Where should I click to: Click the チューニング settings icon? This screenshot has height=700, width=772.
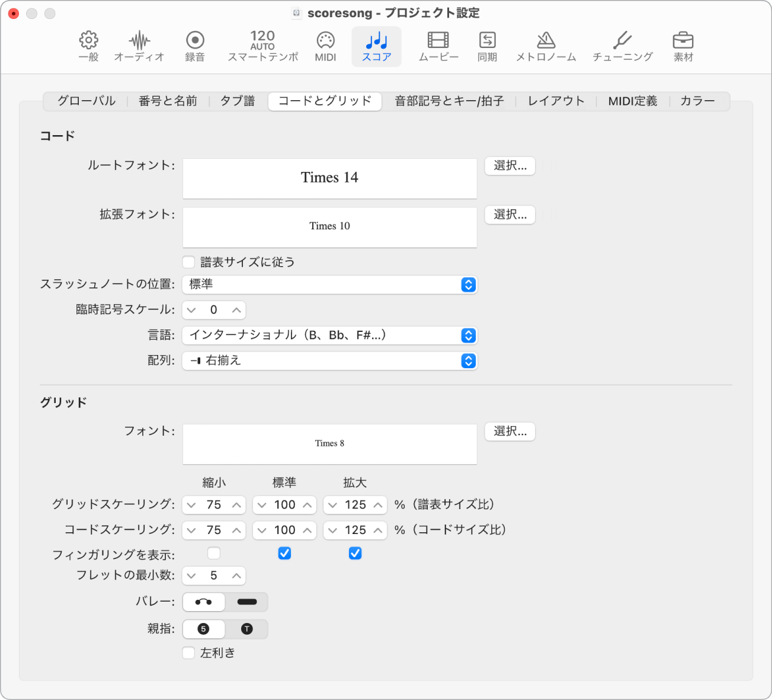[622, 45]
